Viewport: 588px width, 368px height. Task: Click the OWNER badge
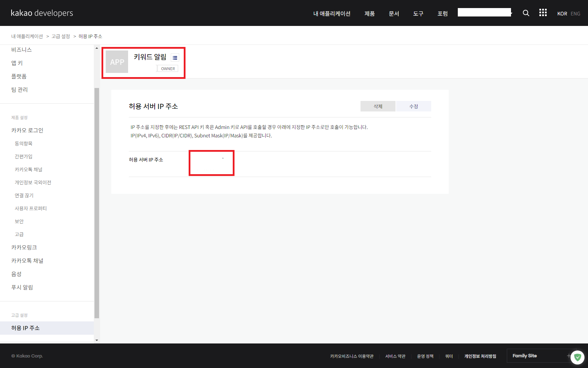click(x=168, y=69)
